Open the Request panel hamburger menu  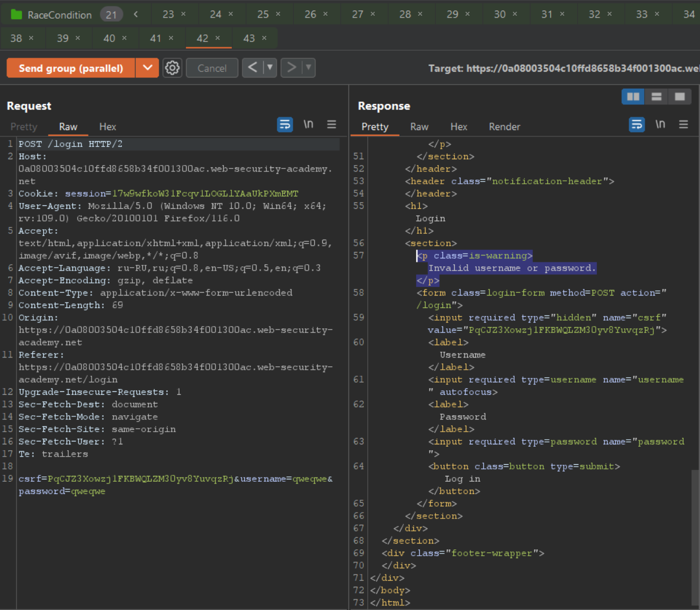point(332,124)
